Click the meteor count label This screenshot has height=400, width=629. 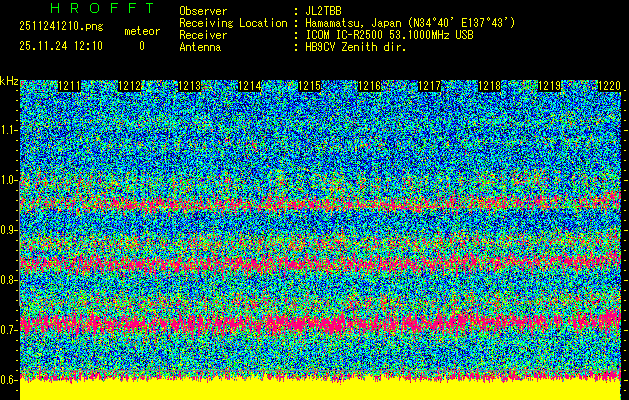141,31
